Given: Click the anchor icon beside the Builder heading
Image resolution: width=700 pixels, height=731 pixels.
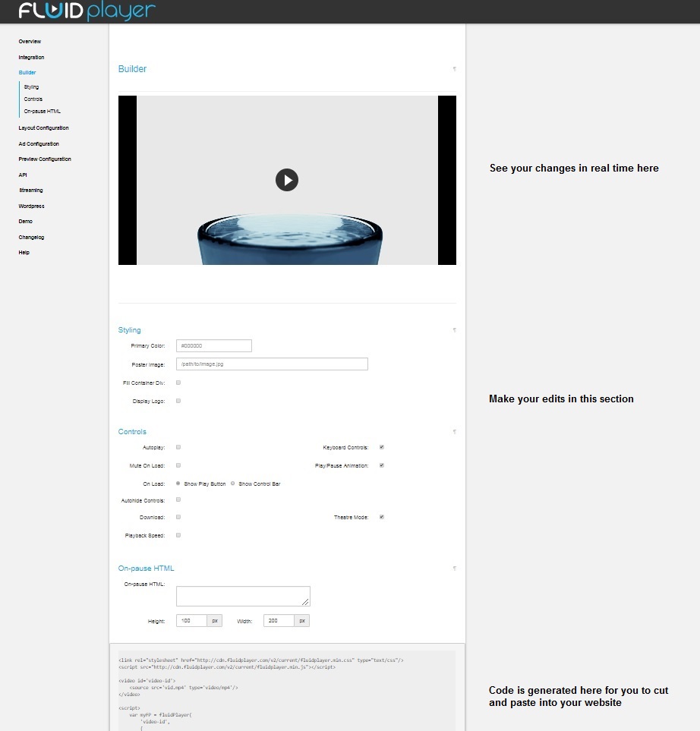Looking at the screenshot, I should 455,69.
